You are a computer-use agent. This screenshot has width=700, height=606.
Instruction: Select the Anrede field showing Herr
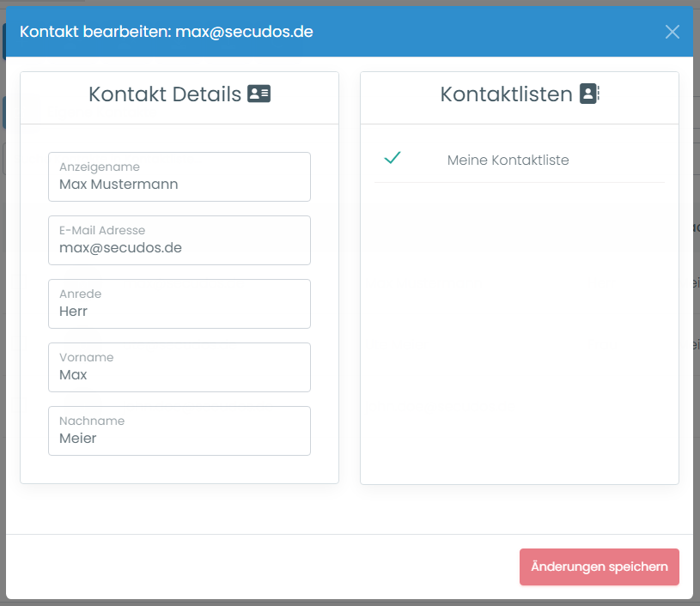[x=180, y=304]
